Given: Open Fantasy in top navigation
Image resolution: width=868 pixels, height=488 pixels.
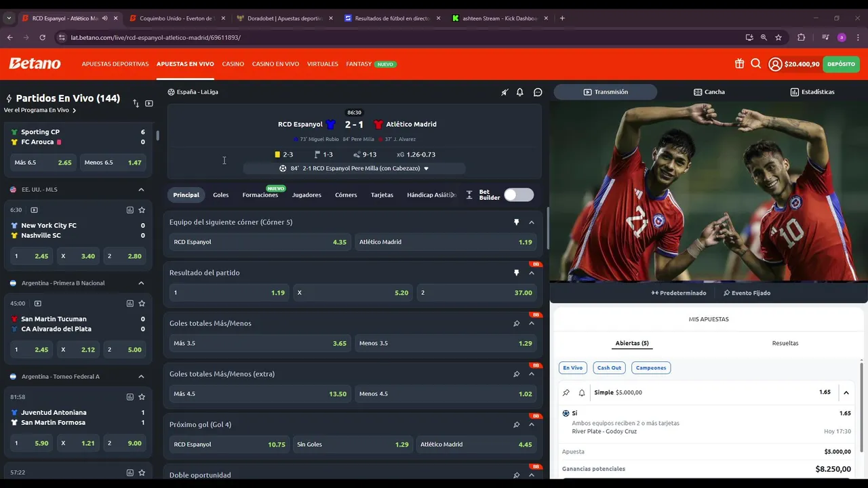Looking at the screenshot, I should click(x=359, y=64).
